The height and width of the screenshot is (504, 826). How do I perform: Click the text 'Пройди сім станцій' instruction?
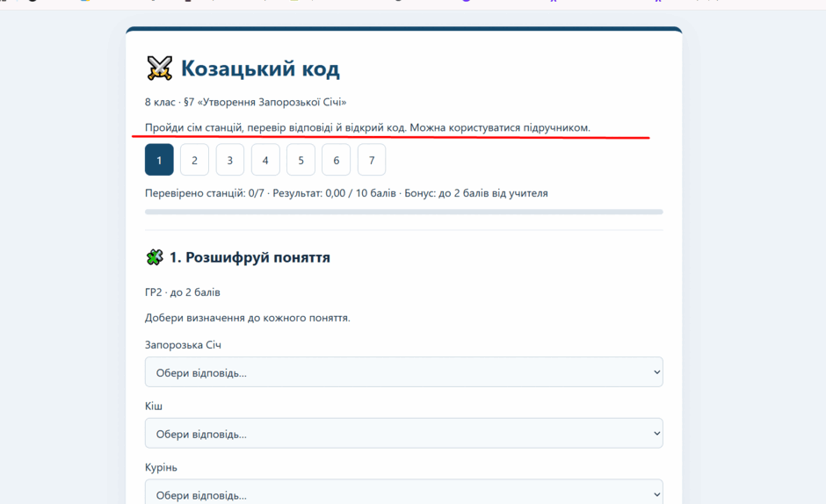click(x=367, y=127)
